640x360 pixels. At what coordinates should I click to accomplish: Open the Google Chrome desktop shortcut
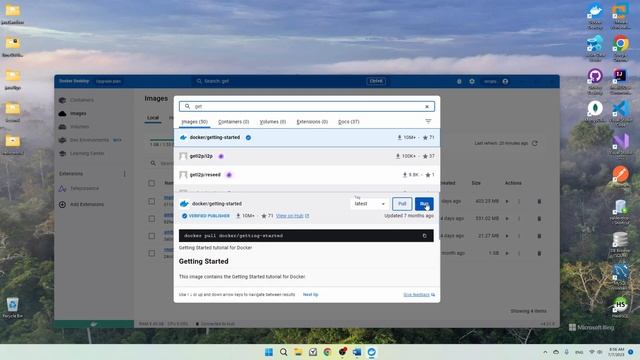620,49
